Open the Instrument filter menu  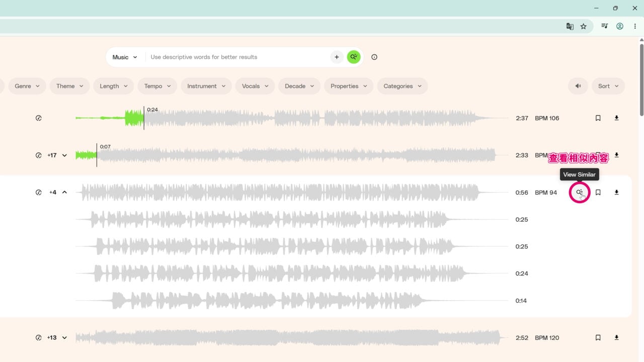click(x=206, y=86)
